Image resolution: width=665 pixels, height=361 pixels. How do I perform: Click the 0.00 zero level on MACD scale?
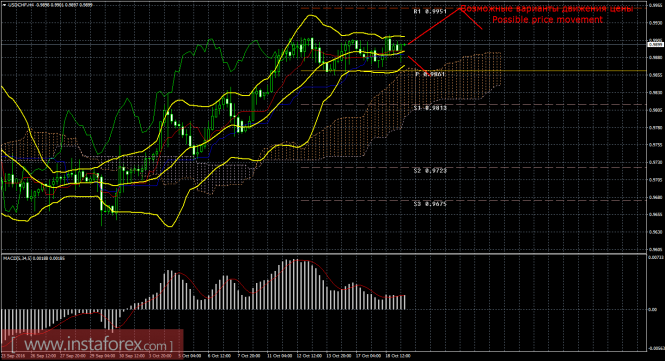tap(653, 310)
